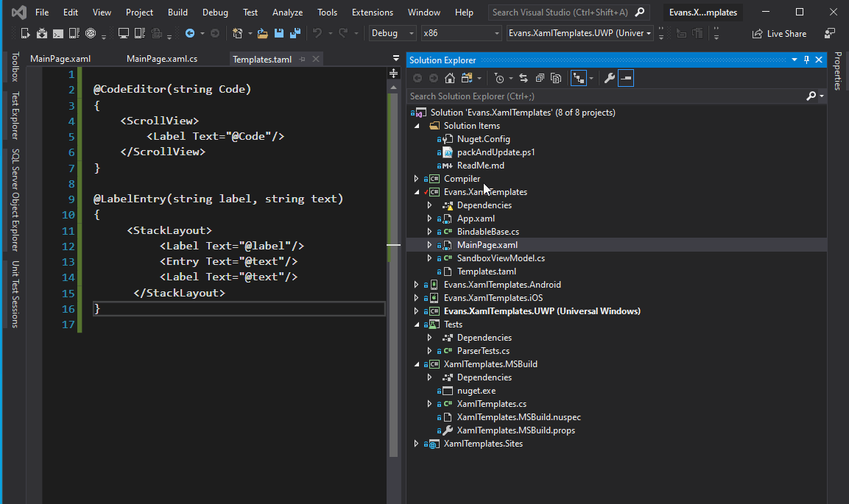Open Properties with the wrench icon
Image resolution: width=849 pixels, height=504 pixels.
pyautogui.click(x=609, y=79)
